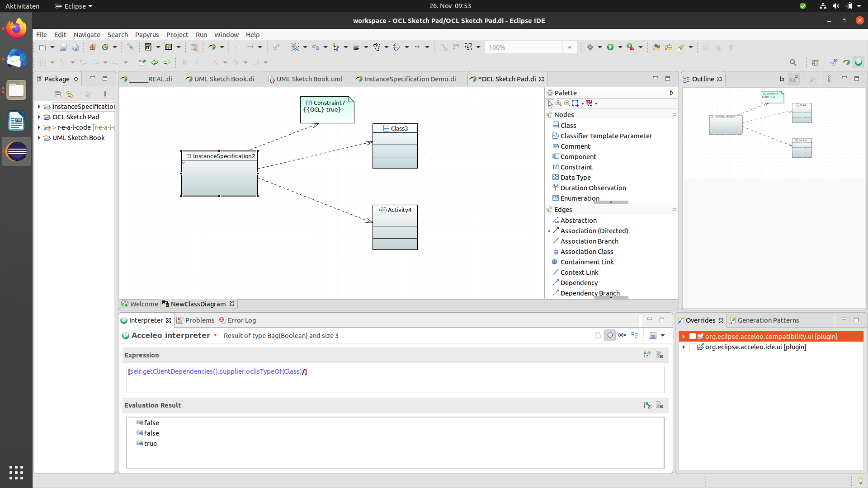Open Thunderbird from the dock
868x488 pixels.
pyautogui.click(x=16, y=60)
